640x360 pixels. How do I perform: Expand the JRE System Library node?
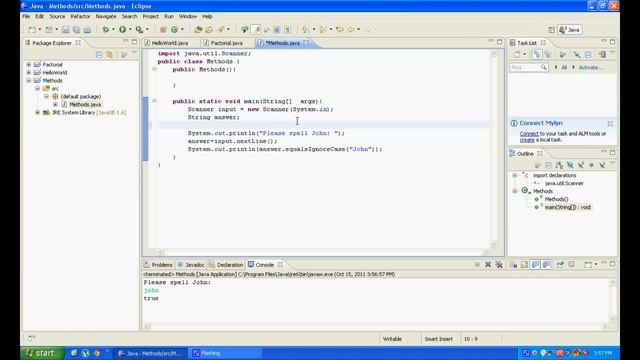38,112
